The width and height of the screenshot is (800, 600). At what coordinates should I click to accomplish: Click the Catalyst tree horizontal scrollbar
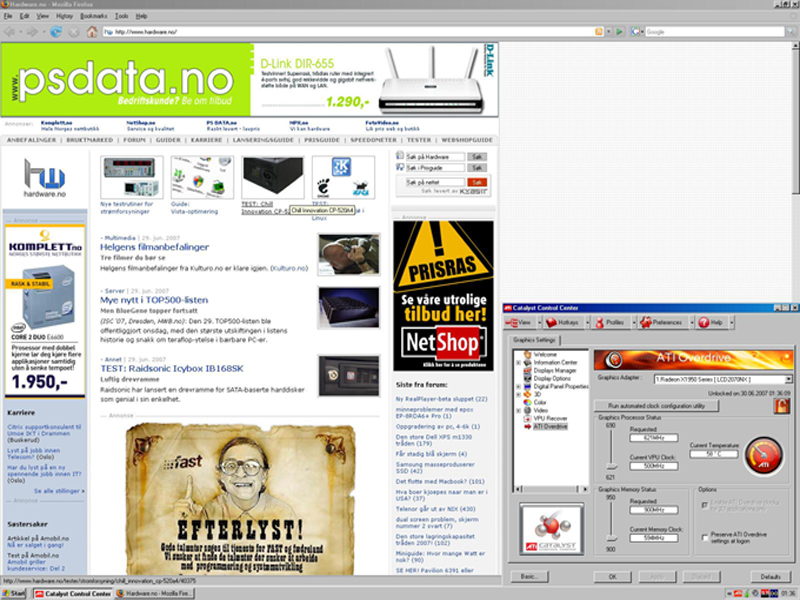pyautogui.click(x=551, y=489)
